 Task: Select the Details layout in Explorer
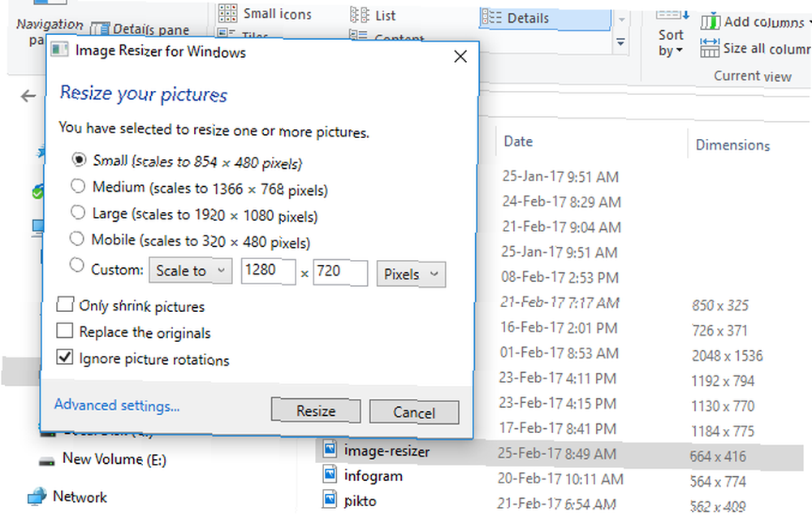coord(546,18)
